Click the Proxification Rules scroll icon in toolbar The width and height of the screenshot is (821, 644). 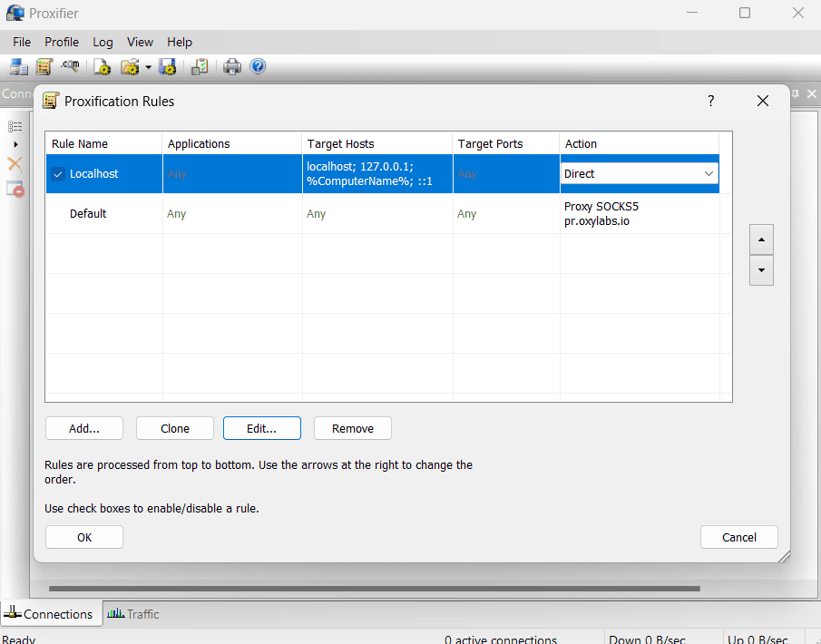pyautogui.click(x=44, y=66)
